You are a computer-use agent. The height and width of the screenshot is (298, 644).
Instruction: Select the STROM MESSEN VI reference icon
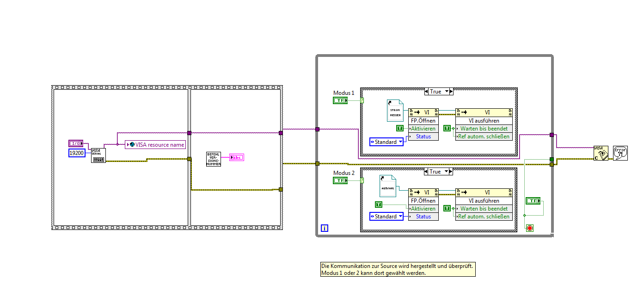click(x=395, y=111)
